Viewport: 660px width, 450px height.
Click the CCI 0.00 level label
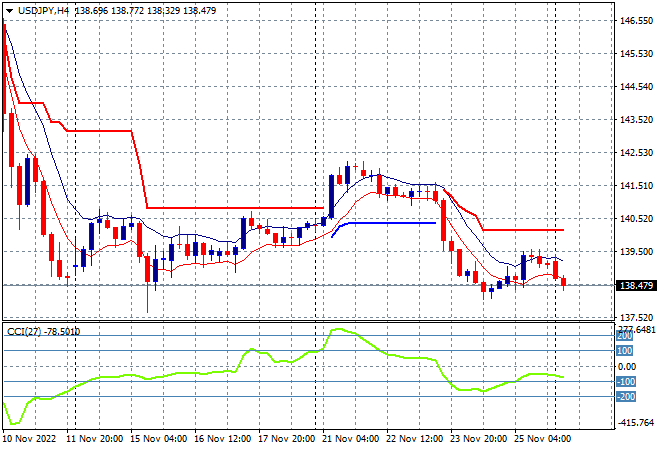pyautogui.click(x=627, y=367)
